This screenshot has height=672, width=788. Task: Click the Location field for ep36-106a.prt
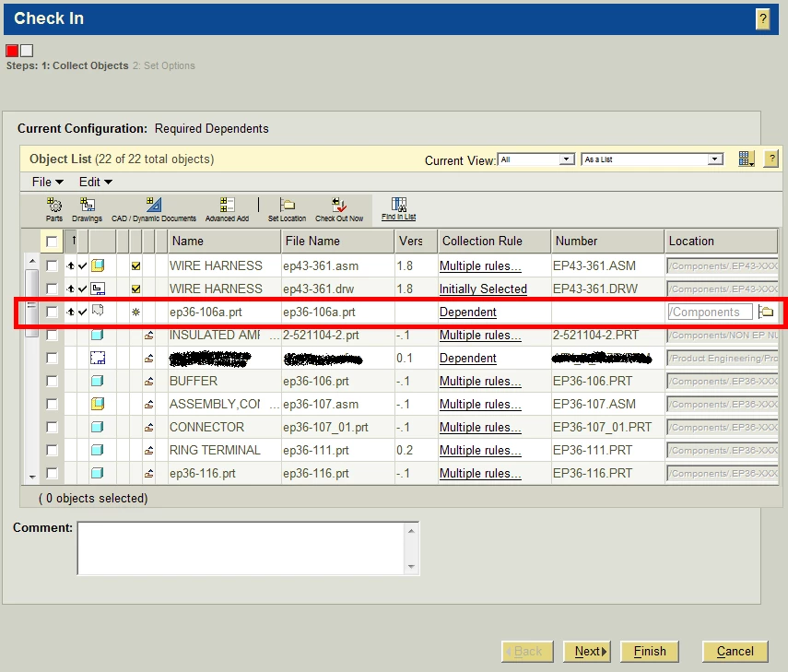[710, 312]
